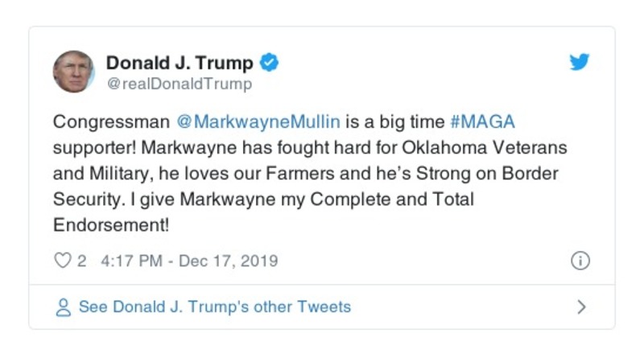This screenshot has height=358, width=644.
Task: Click the Donald J. Trump display name
Action: coord(180,63)
